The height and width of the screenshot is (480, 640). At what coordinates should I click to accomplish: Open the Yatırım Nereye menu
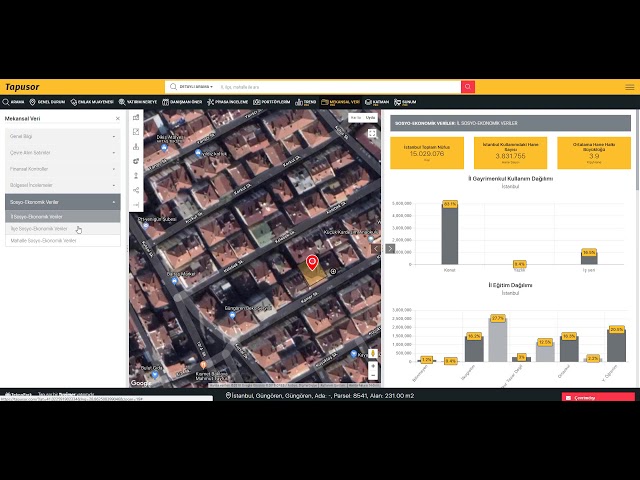(138, 102)
